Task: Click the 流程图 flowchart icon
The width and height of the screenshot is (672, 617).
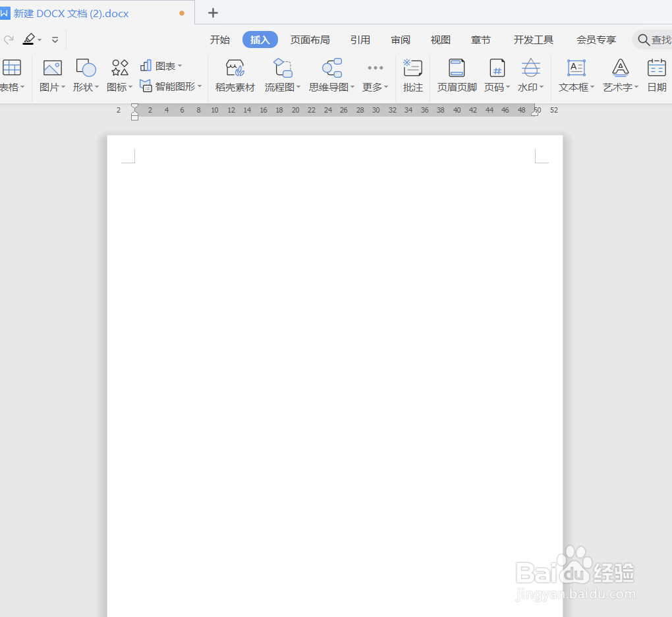Action: 283,68
